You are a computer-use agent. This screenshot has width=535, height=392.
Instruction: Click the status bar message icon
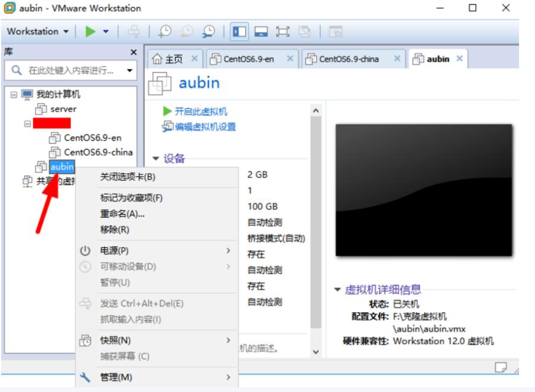[x=501, y=367]
